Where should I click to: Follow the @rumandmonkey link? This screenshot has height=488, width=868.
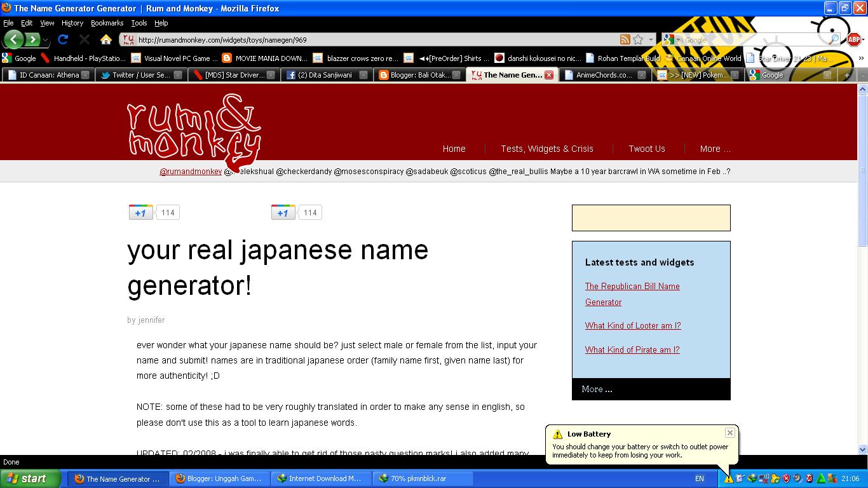[190, 171]
